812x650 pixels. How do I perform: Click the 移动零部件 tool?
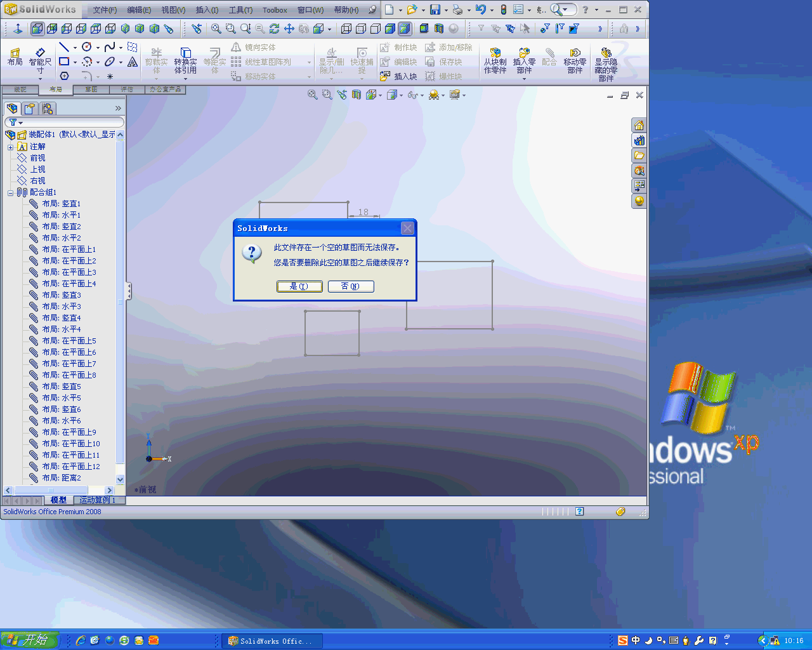pyautogui.click(x=575, y=60)
